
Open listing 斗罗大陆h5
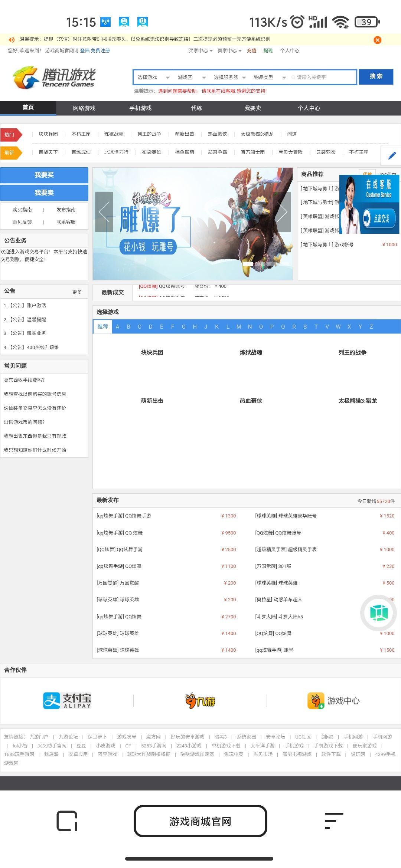[x=279, y=617]
